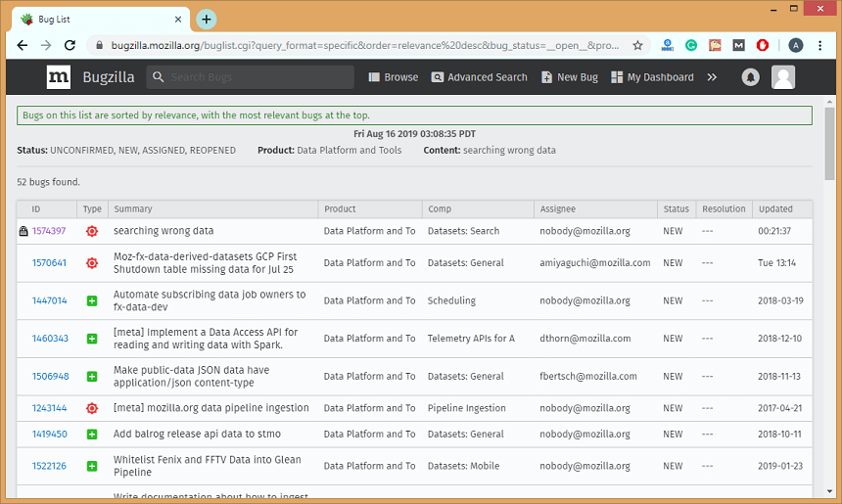Go back to the previous page
Viewport: 842px width, 504px height.
pos(22,45)
